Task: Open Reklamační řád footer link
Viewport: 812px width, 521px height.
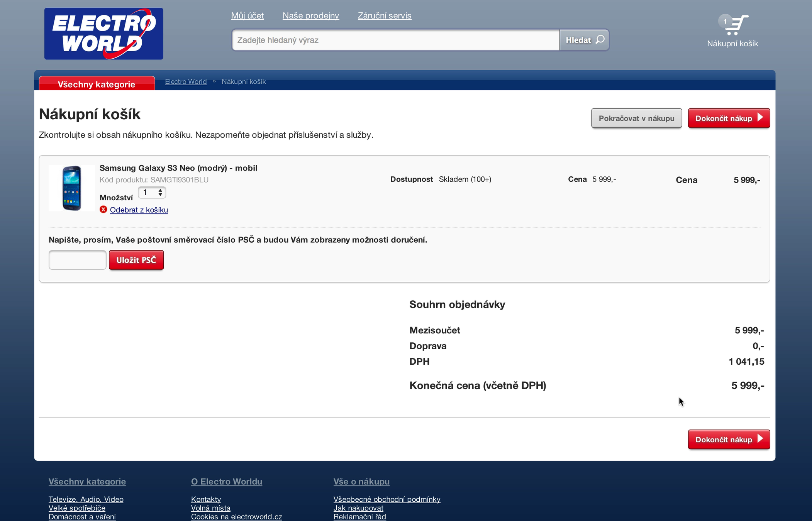Action: point(360,517)
